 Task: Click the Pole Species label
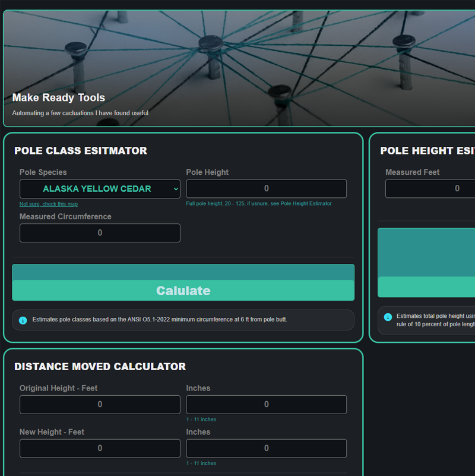pos(43,172)
